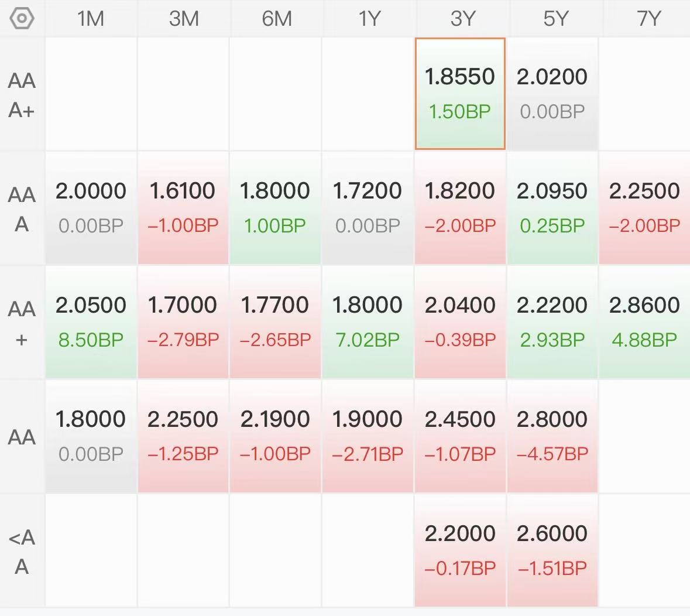Open AAA+ 5Y cell showing 2.0200
Screen dimensions: 690x616
coord(552,94)
